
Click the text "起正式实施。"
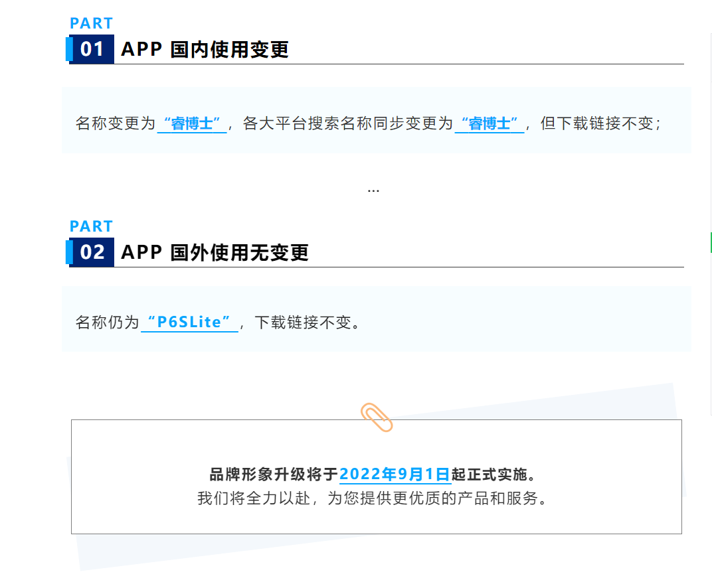pyautogui.click(x=494, y=475)
